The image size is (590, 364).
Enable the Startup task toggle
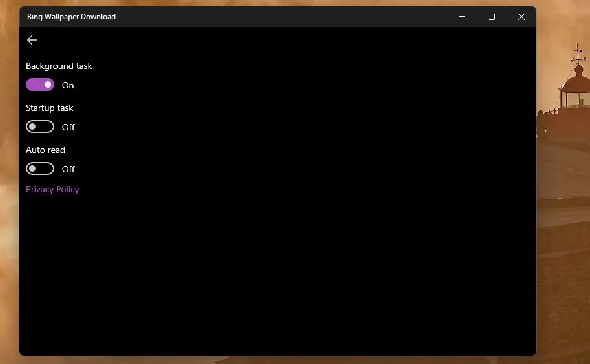pos(40,126)
